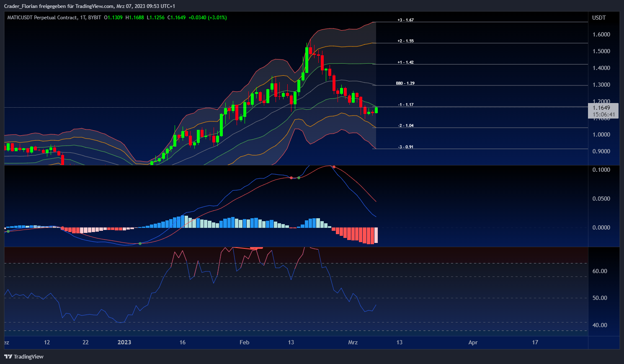Click the 0.0000 MACD axis value
The height and width of the screenshot is (364, 624).
(601, 227)
